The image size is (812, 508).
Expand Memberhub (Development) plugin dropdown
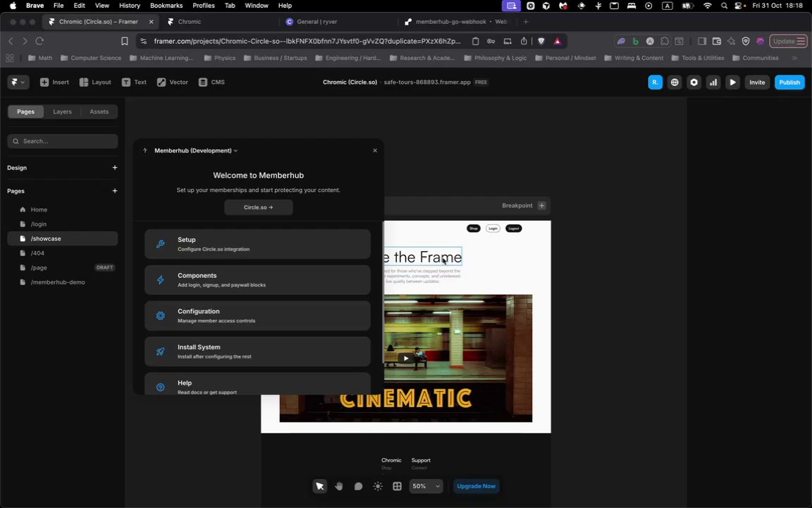(196, 150)
